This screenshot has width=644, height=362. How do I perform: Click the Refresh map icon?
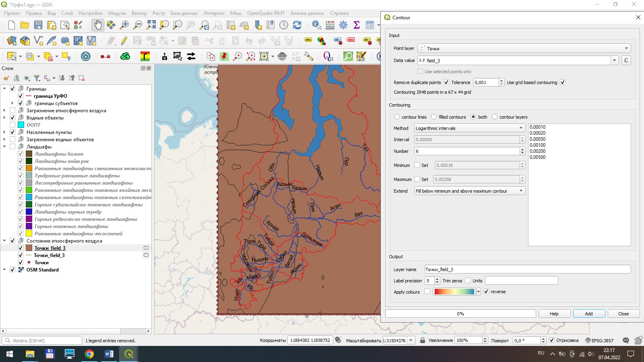tap(297, 25)
